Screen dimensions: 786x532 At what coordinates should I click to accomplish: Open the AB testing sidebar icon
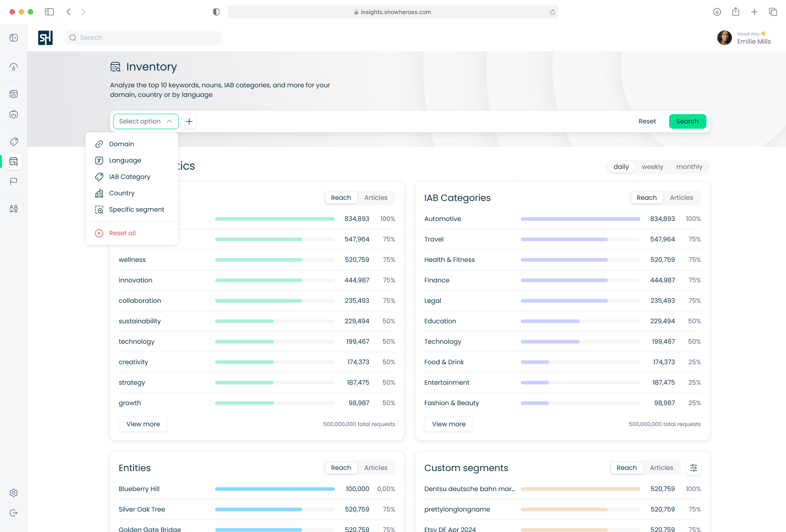point(14,208)
